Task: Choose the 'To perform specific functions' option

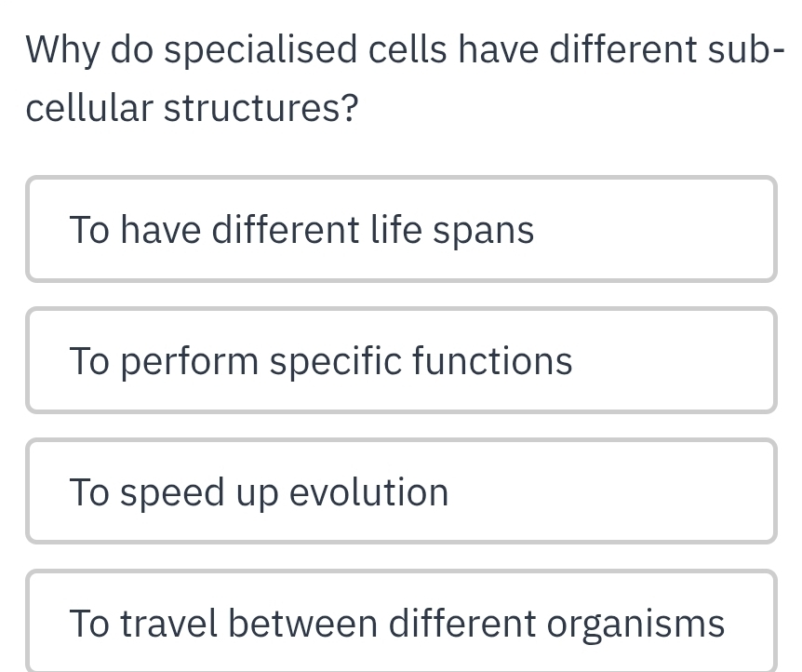Action: (402, 360)
